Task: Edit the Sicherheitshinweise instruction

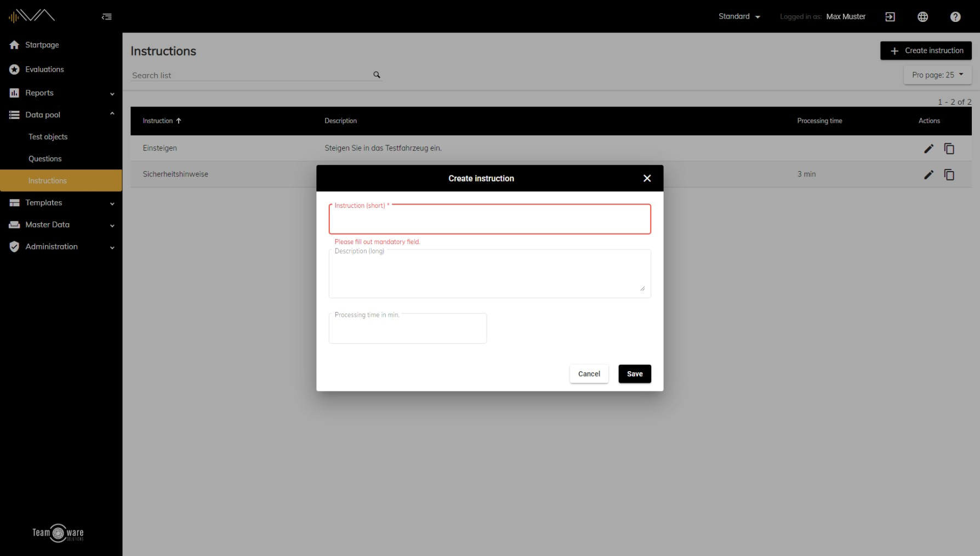Action: (x=928, y=174)
